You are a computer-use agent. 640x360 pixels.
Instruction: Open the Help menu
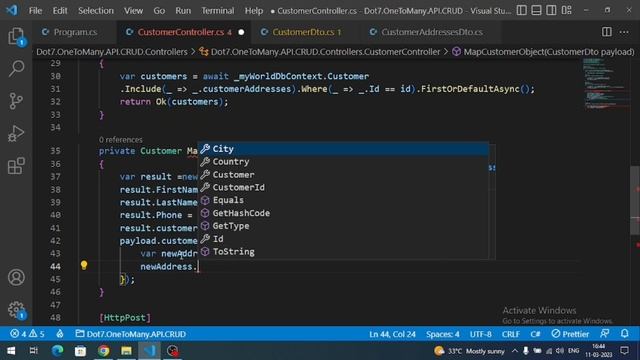click(254, 11)
